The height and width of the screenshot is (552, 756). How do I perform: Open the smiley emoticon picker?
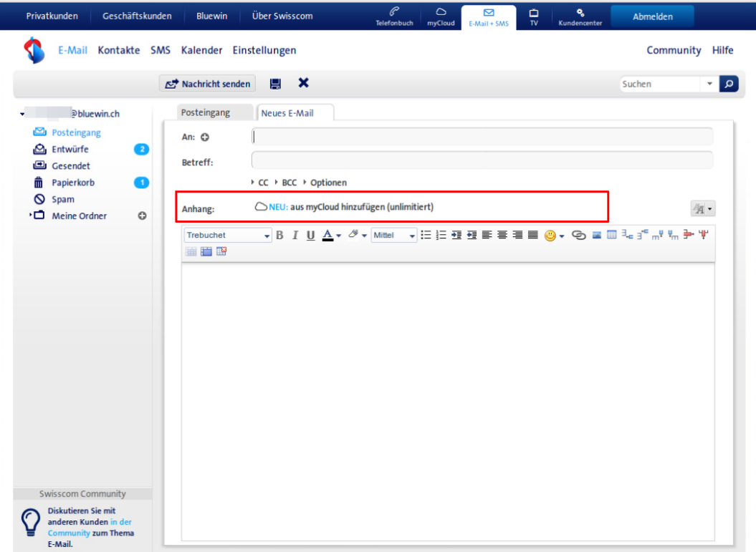(x=550, y=236)
